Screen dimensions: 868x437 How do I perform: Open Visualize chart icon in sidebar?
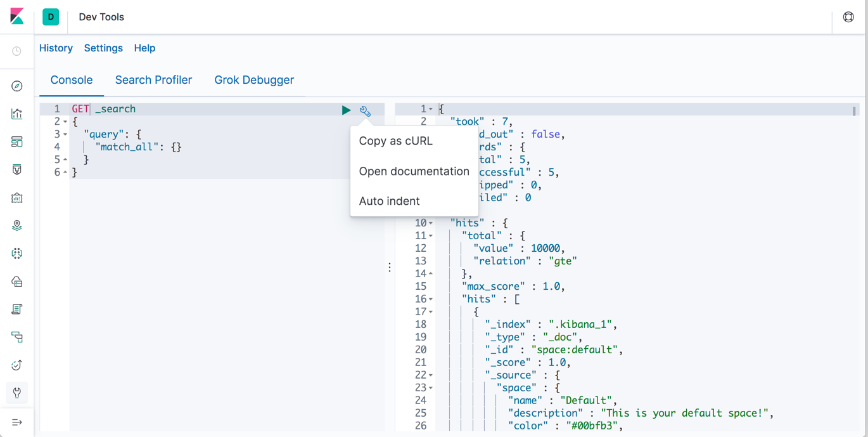pos(17,114)
